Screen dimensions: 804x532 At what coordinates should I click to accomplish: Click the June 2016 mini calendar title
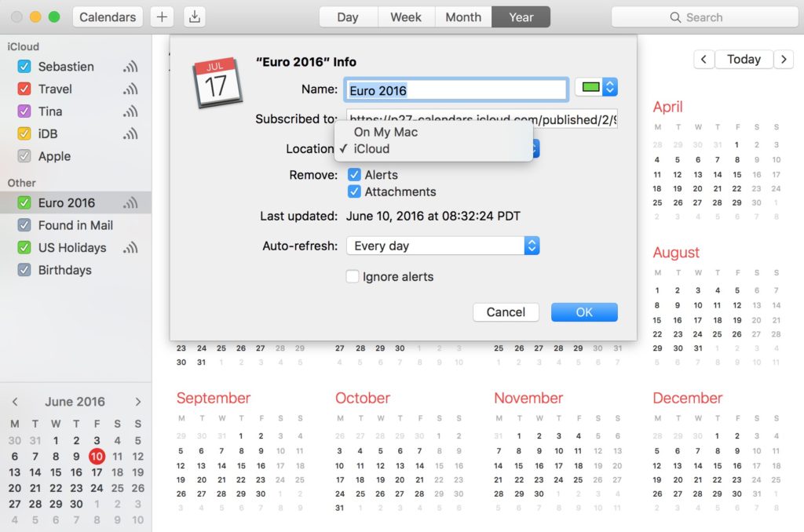[x=75, y=402]
